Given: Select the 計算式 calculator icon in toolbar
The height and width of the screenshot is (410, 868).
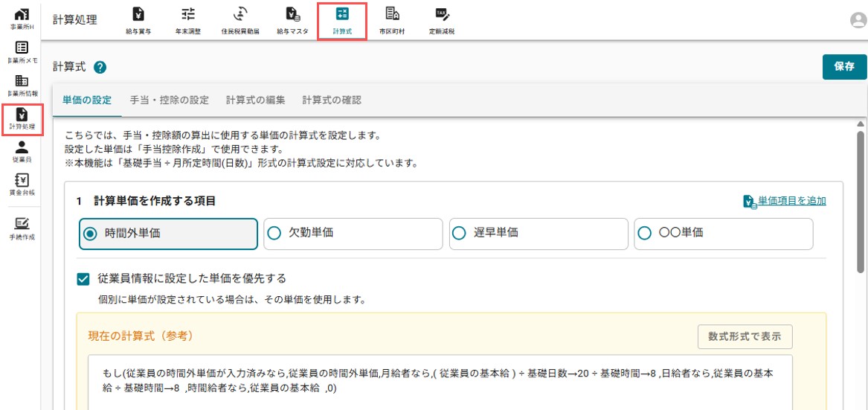Looking at the screenshot, I should pyautogui.click(x=342, y=21).
